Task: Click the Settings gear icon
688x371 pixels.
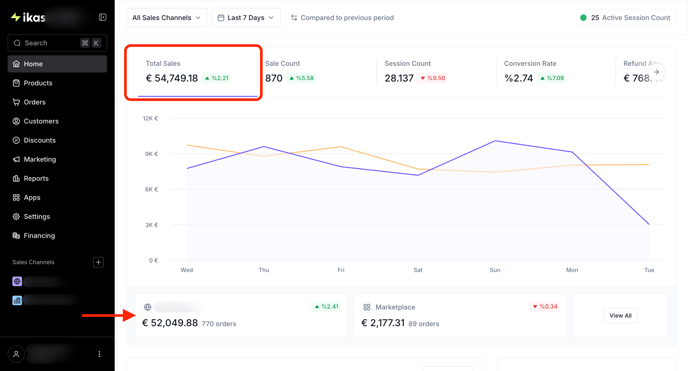Action: (x=16, y=217)
